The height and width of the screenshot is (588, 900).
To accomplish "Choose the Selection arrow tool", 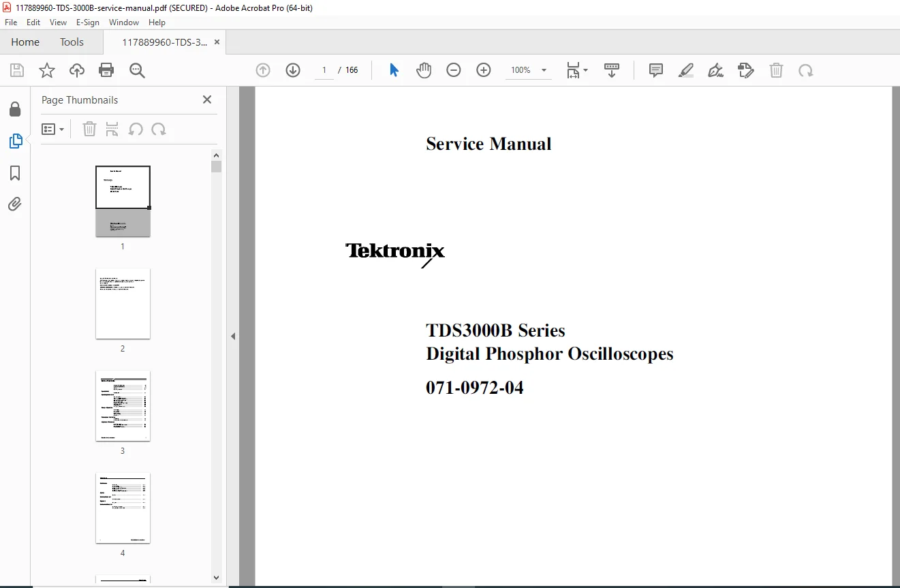I will 394,70.
